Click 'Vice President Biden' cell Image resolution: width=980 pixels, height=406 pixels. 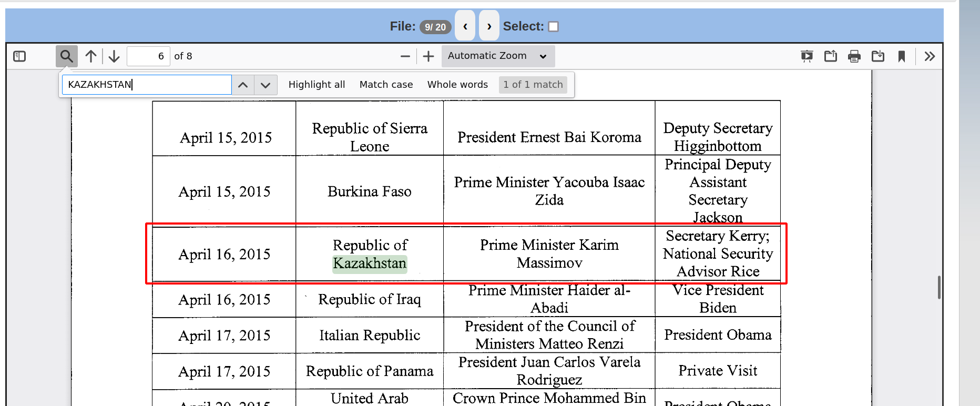click(718, 299)
